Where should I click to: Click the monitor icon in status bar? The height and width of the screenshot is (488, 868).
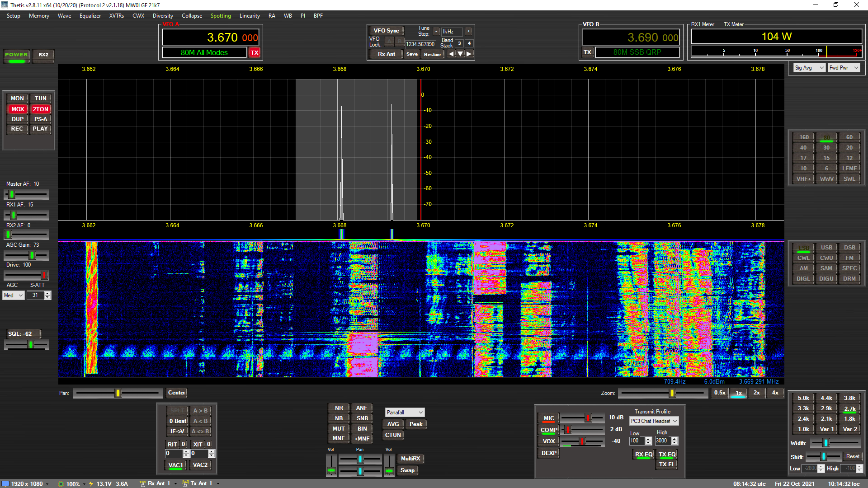[x=5, y=483]
